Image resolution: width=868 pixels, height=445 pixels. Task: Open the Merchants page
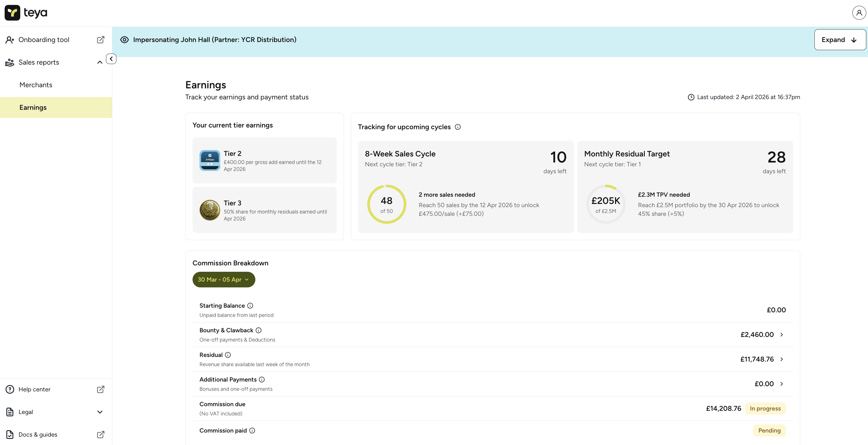56,85
